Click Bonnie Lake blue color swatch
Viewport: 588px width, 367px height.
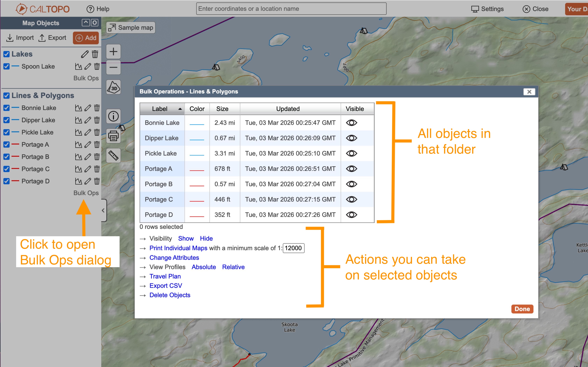197,124
